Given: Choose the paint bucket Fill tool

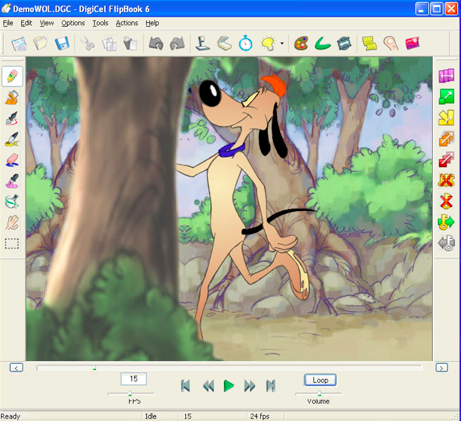Looking at the screenshot, I should pyautogui.click(x=12, y=97).
